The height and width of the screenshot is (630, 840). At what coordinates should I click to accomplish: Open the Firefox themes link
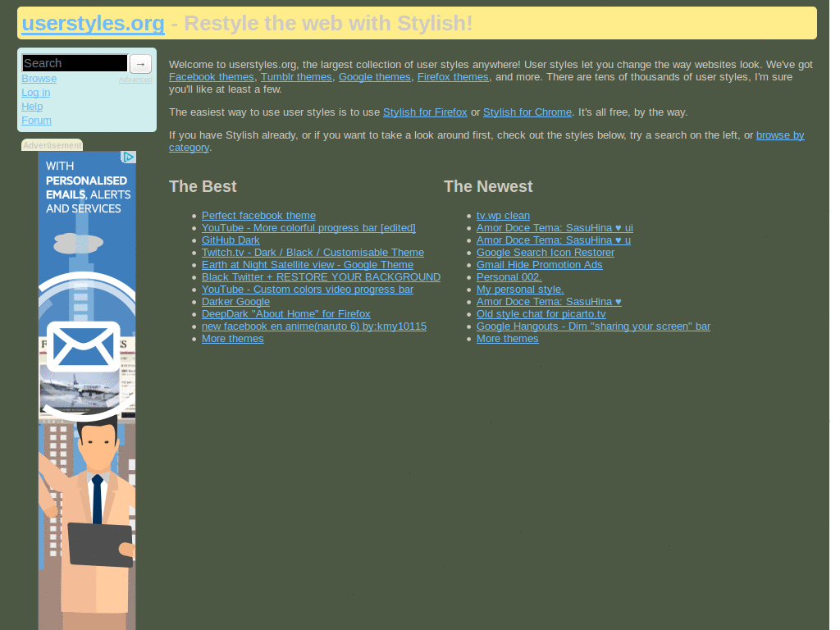point(453,77)
